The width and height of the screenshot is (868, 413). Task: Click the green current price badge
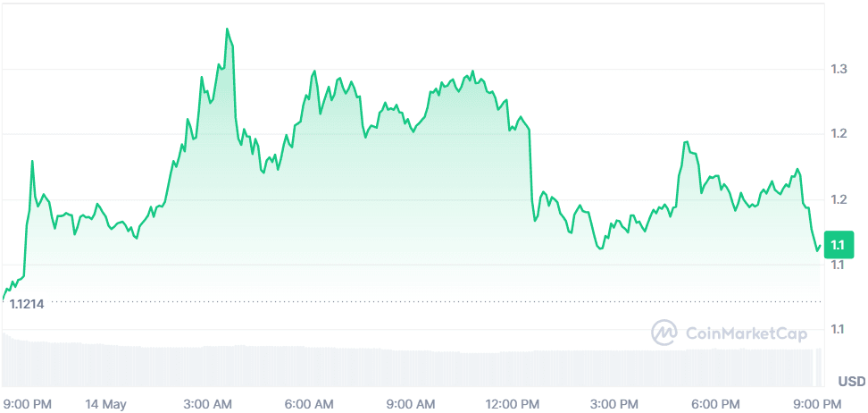pyautogui.click(x=837, y=244)
